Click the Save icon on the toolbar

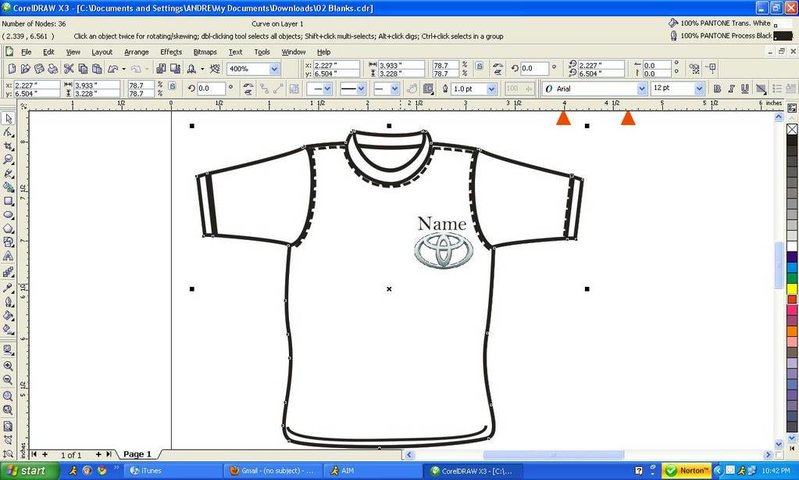tap(39, 68)
